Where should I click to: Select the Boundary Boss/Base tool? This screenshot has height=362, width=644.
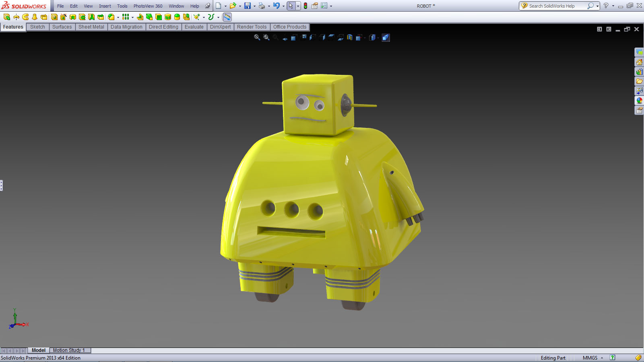click(x=44, y=17)
